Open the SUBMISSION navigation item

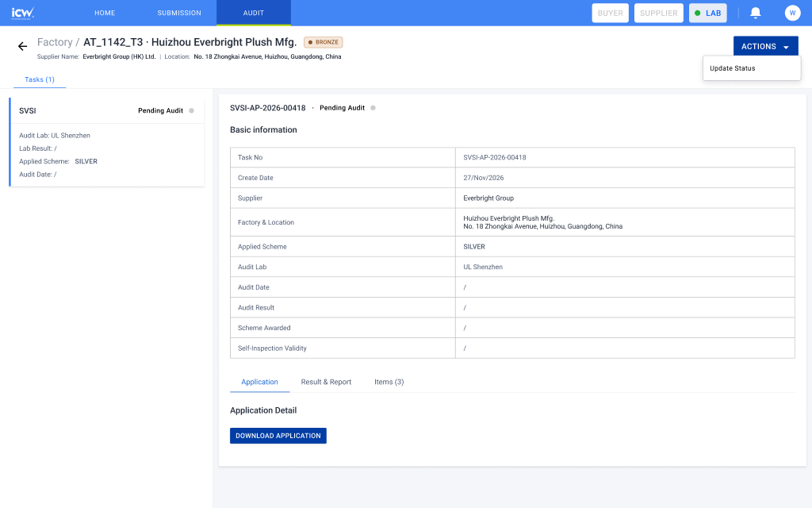179,13
